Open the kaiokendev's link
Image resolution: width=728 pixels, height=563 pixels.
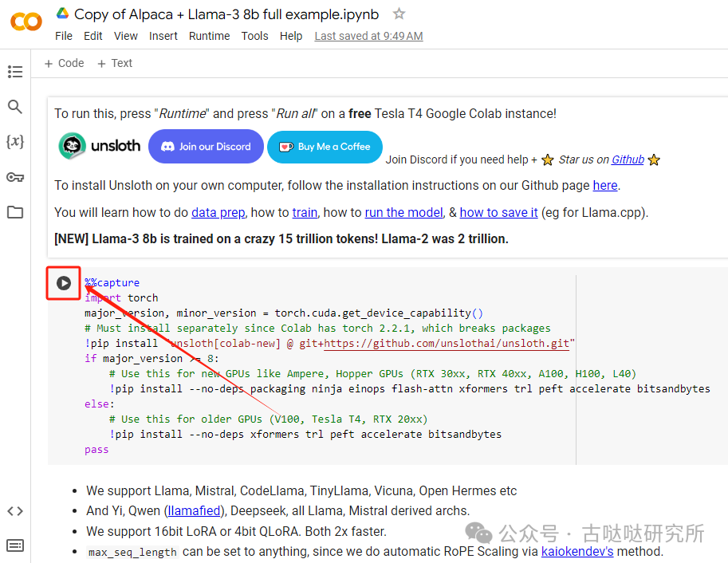click(x=577, y=551)
